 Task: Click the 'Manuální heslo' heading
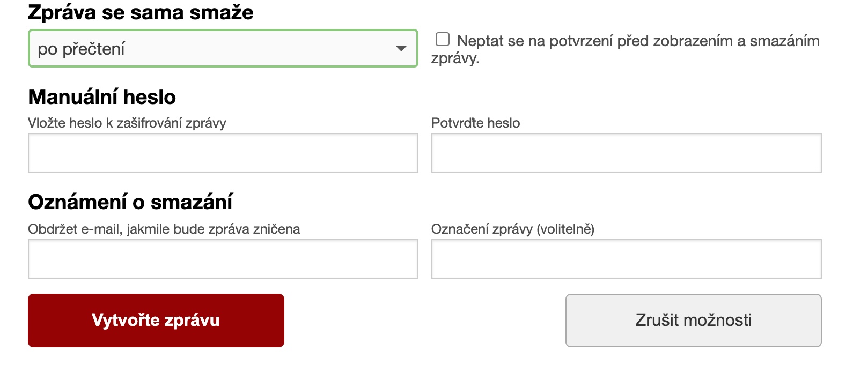[x=102, y=97]
